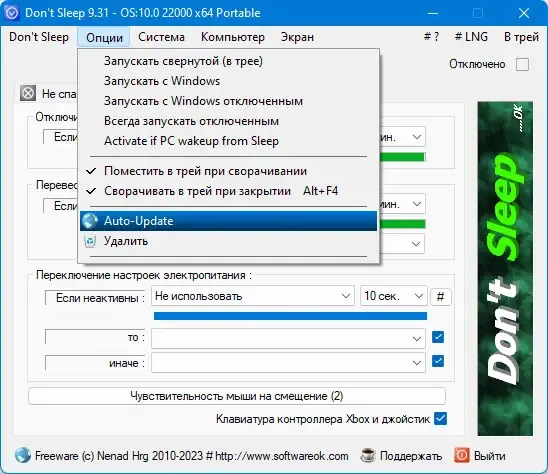Expand the dropdown below the second green bar
The width and height of the screenshot is (548, 474).
pos(402,244)
